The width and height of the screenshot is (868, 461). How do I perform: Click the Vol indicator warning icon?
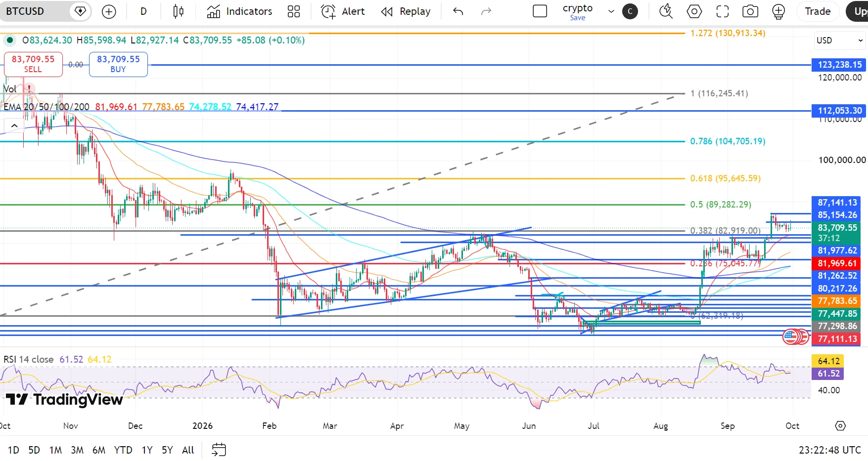coord(29,89)
